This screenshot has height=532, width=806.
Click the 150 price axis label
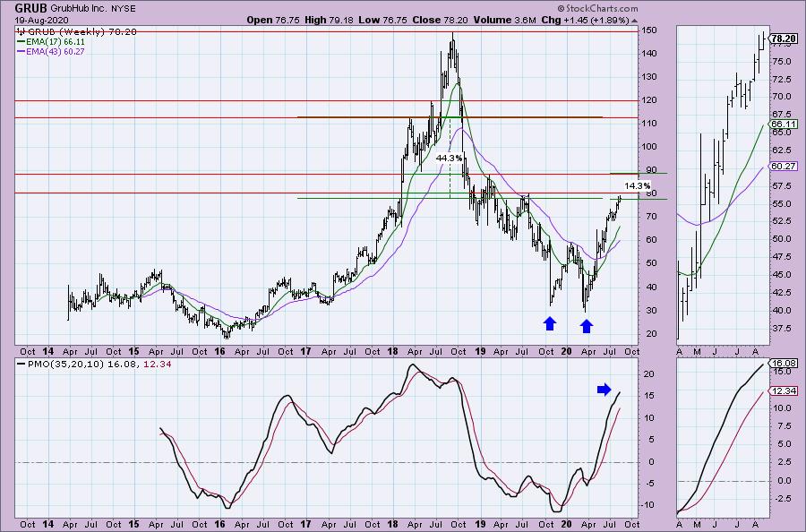649,30
